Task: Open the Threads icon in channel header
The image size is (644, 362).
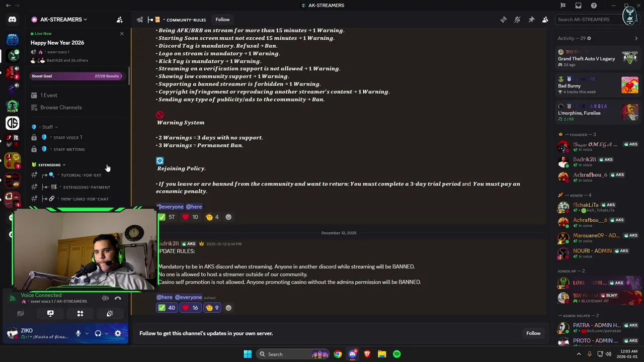Action: [503, 20]
